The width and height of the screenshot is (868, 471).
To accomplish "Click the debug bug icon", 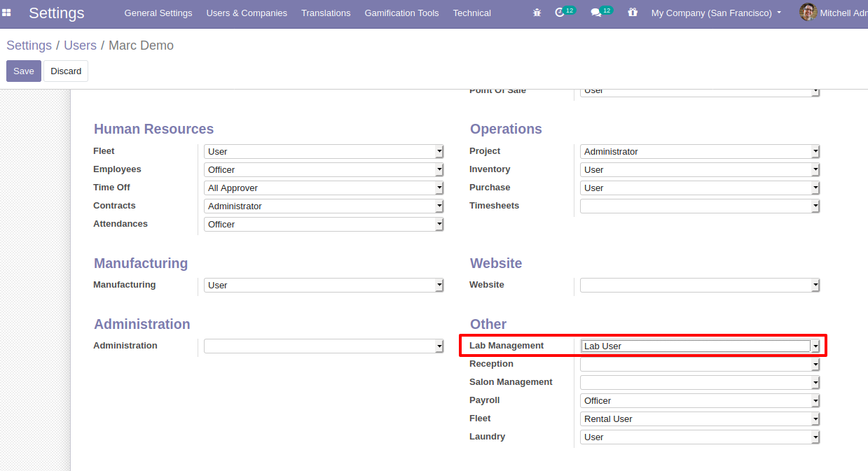I will pos(537,13).
